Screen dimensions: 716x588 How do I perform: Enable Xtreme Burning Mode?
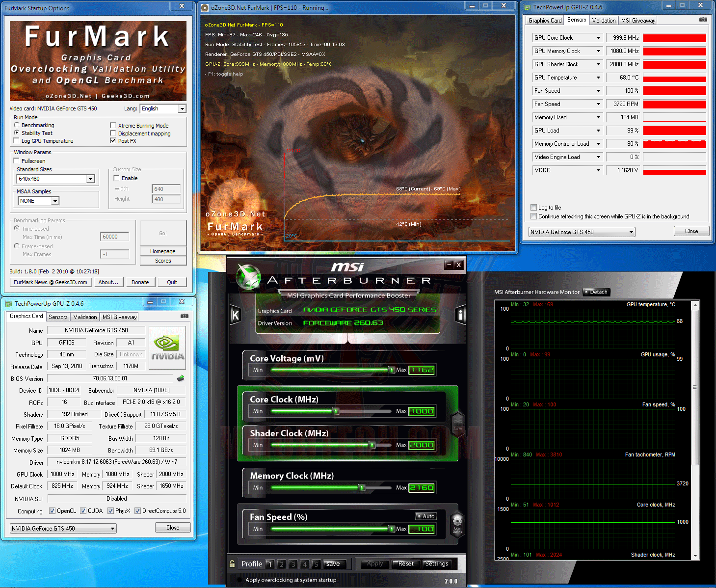pos(113,126)
